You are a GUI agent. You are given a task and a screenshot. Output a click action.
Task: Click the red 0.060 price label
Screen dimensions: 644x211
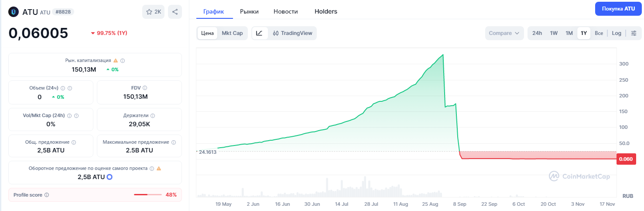(x=626, y=159)
